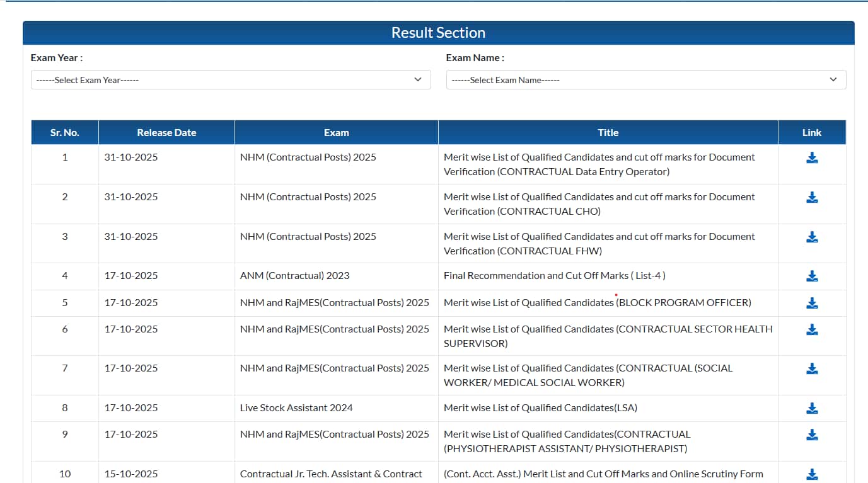The image size is (868, 483).
Task: Download the CONTRACTUAL FHW merit list
Action: click(x=812, y=237)
